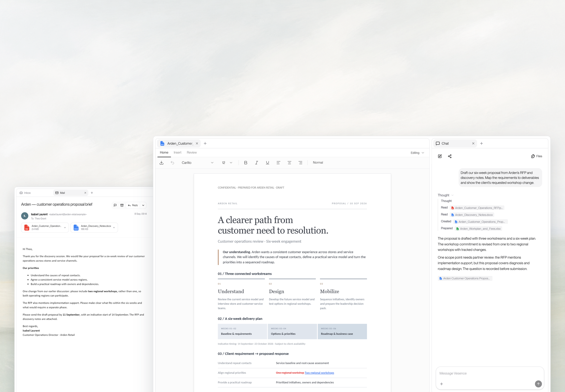Click 'Provide a practical roadmap' requirement cell
Image resolution: width=565 pixels, height=392 pixels.
(x=235, y=382)
